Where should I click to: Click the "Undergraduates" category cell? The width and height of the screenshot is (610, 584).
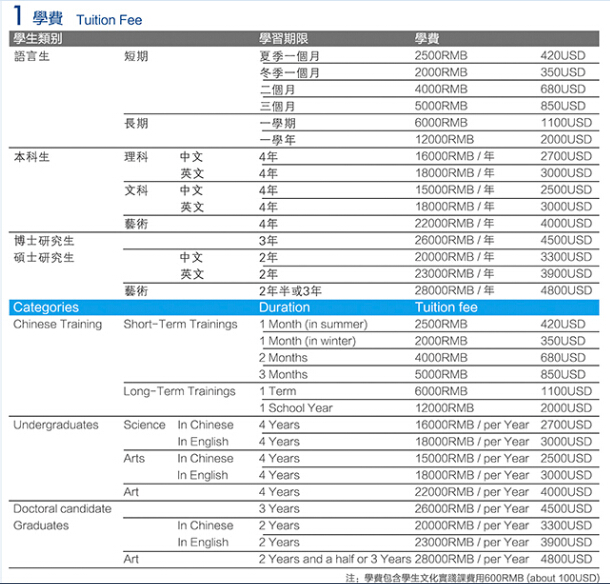pos(56,425)
